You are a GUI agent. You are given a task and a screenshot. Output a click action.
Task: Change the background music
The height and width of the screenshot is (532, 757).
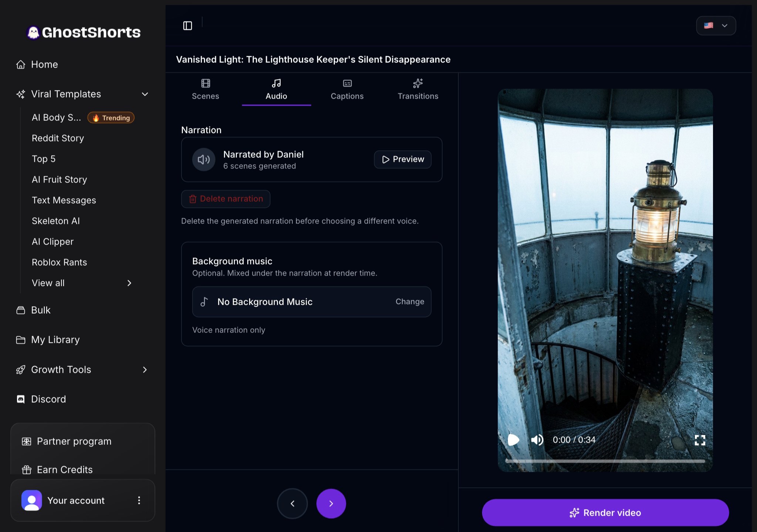click(410, 301)
